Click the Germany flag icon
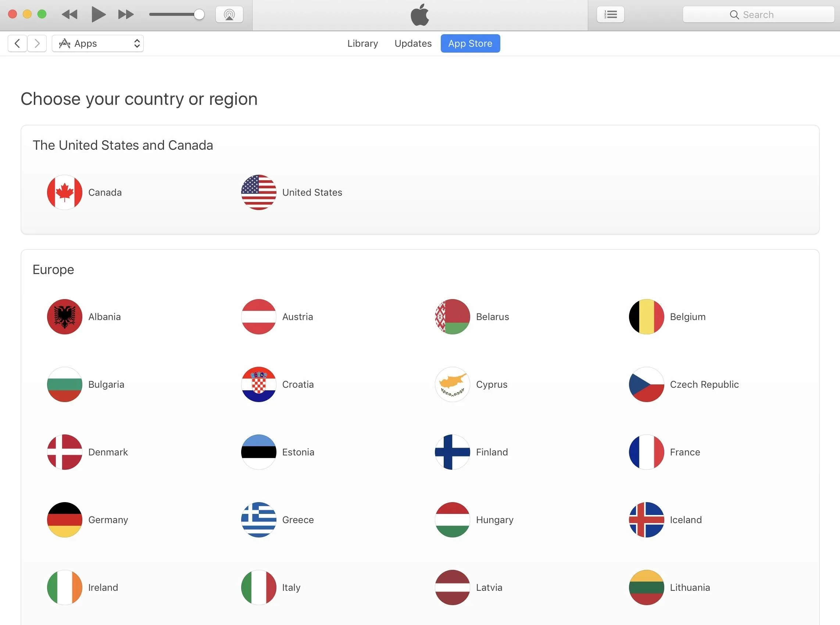This screenshot has width=840, height=625. 64,520
